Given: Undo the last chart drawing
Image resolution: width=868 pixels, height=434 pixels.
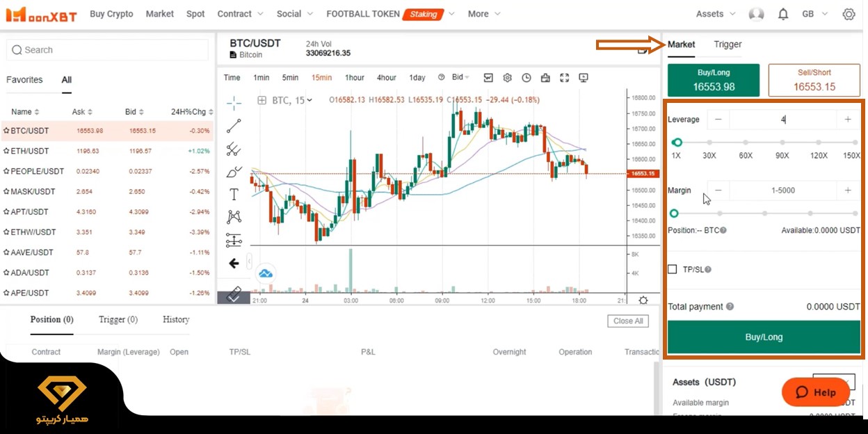Looking at the screenshot, I should point(234,263).
